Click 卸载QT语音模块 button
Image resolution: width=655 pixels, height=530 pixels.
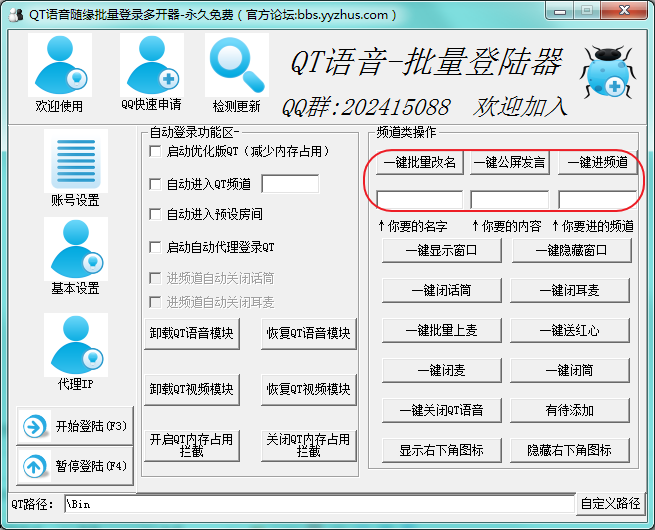[x=192, y=334]
